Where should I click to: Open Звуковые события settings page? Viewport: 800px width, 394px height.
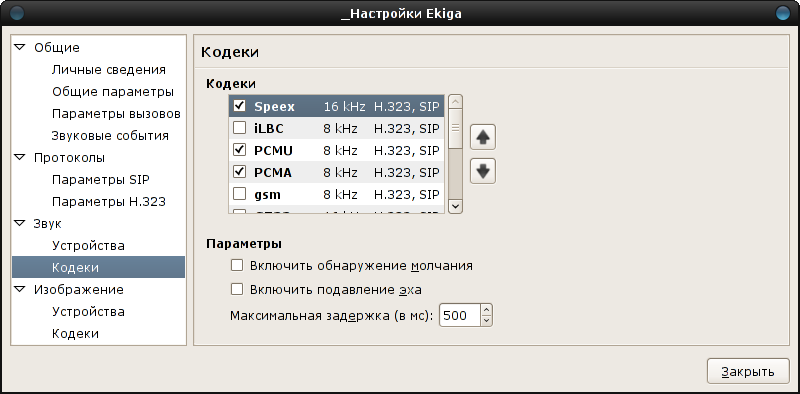(x=110, y=136)
